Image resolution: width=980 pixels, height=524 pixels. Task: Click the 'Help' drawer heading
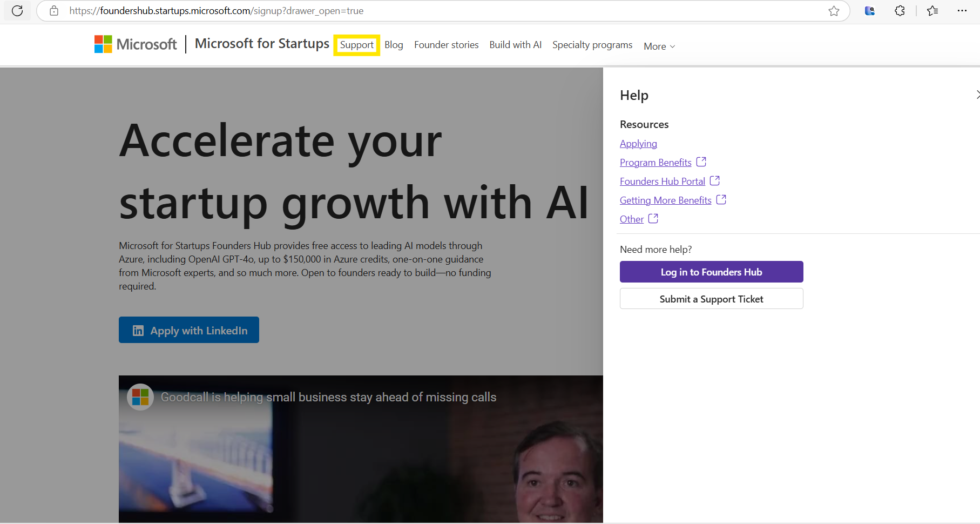[634, 96]
